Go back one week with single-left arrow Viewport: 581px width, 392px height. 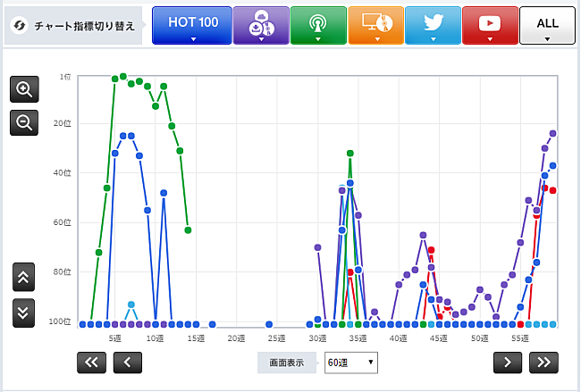tap(127, 362)
